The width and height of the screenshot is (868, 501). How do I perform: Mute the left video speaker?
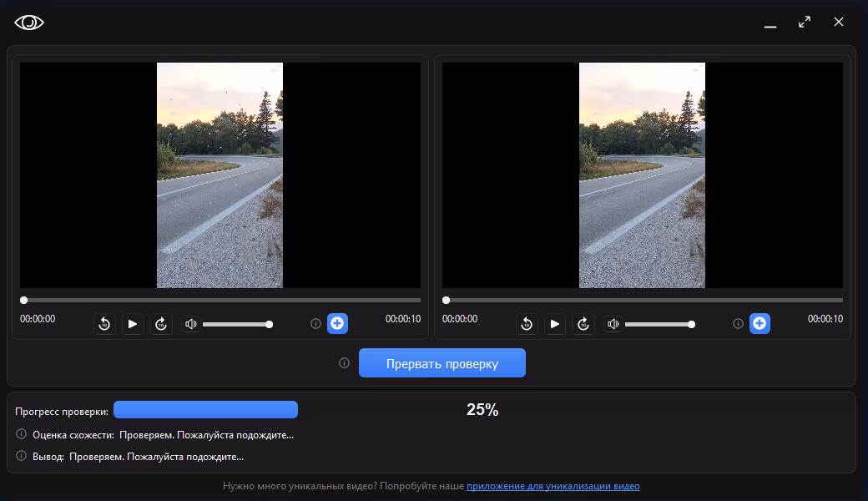coord(191,324)
